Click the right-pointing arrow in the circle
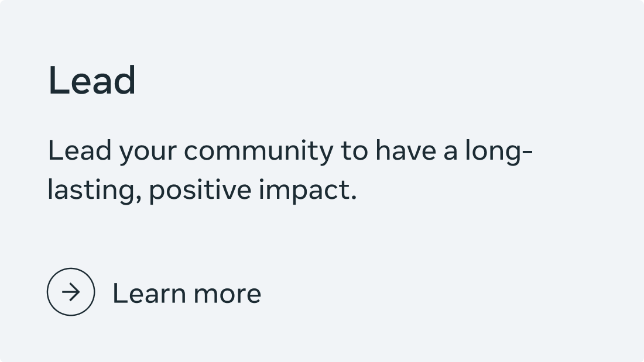The height and width of the screenshot is (362, 644). (x=71, y=292)
